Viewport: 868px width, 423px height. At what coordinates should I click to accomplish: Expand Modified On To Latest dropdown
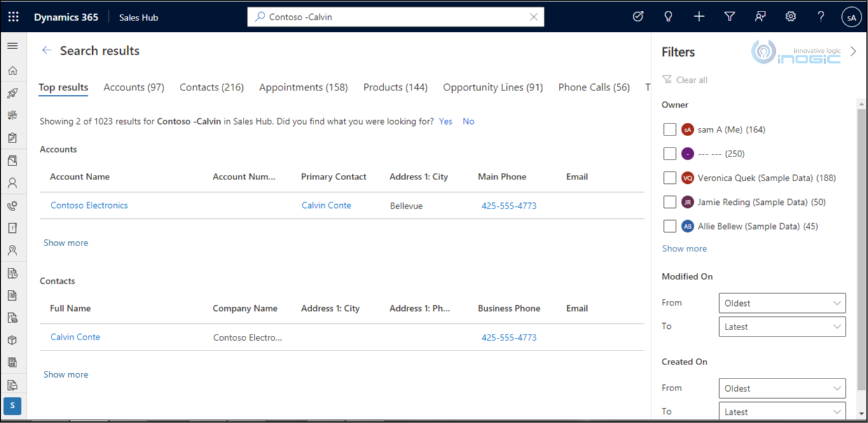[x=782, y=327]
